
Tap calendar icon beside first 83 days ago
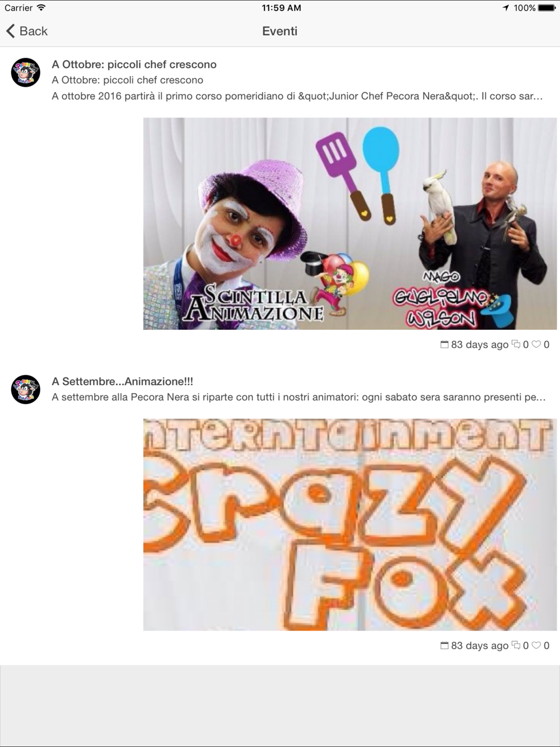[445, 344]
